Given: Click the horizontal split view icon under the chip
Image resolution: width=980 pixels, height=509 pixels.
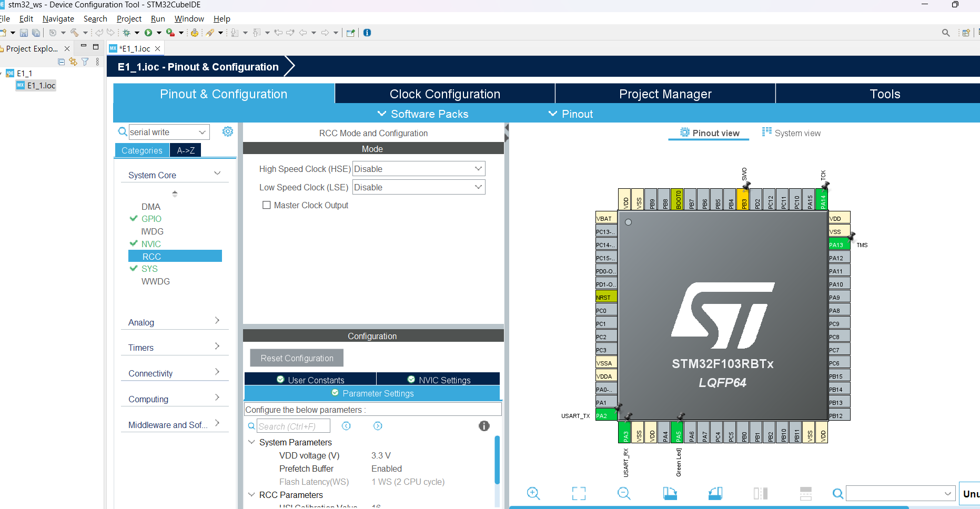Looking at the screenshot, I should (806, 493).
